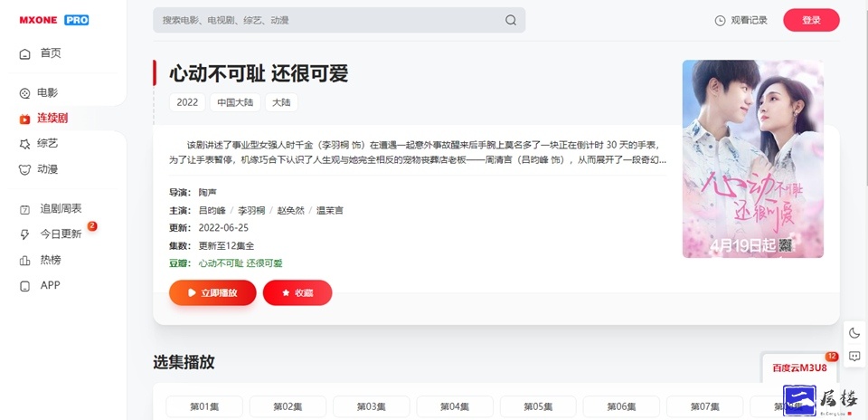Click the search magnifier icon
This screenshot has height=420, width=868.
(x=510, y=21)
